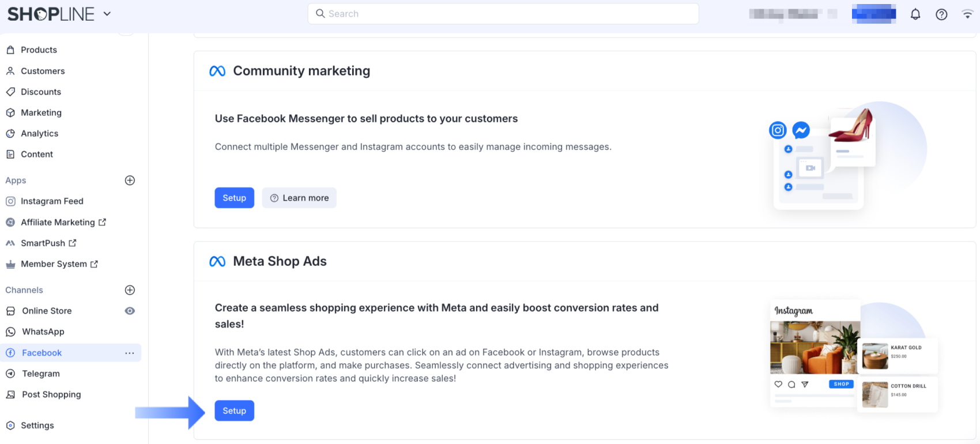Click into the Search field
This screenshot has height=444, width=980.
[503, 14]
